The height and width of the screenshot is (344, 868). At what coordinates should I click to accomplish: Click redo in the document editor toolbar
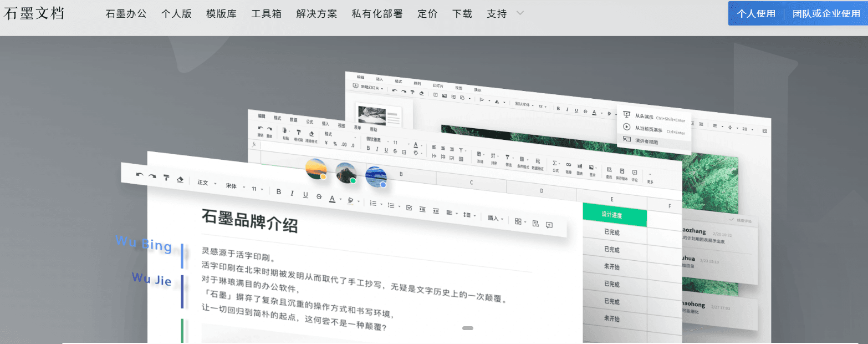[x=152, y=176]
